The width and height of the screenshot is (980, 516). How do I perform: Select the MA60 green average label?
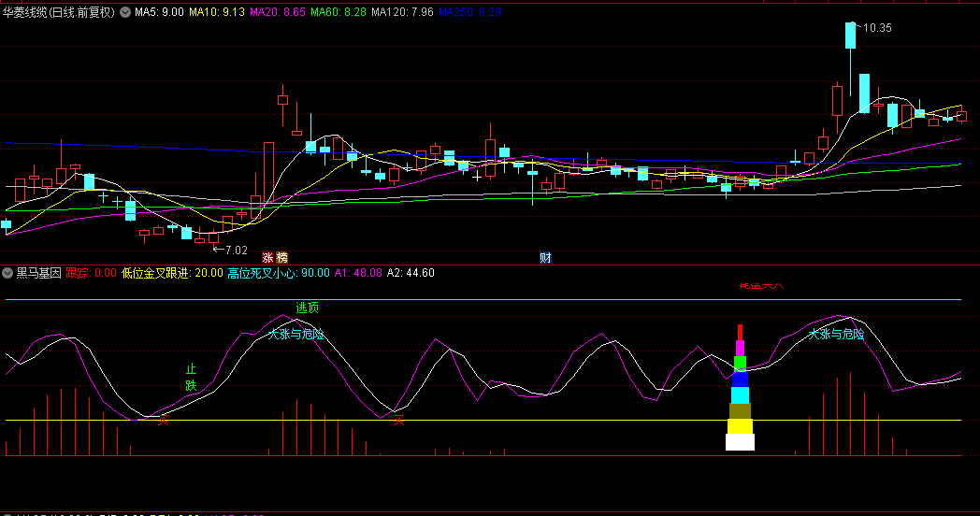[x=337, y=13]
